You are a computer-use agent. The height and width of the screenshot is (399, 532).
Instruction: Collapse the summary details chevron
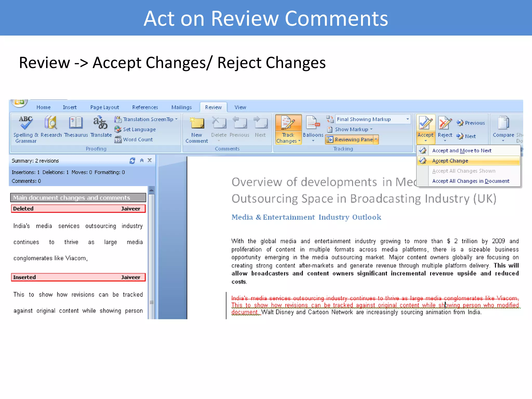pyautogui.click(x=142, y=161)
